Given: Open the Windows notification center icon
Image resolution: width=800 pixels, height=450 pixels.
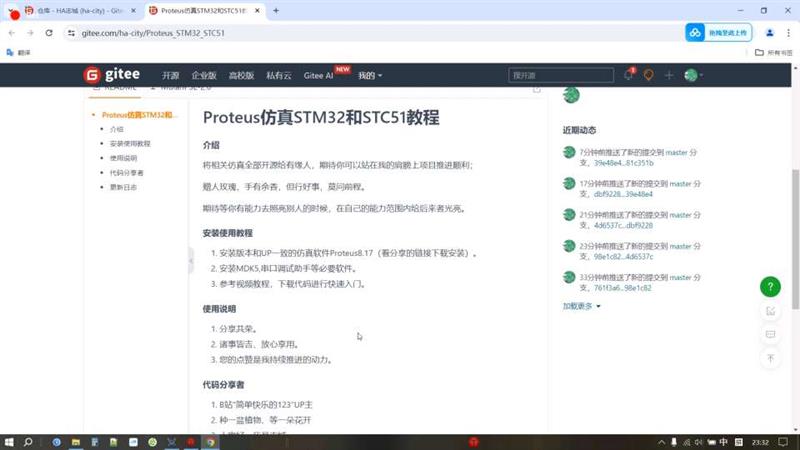Looking at the screenshot, I should pos(783,442).
